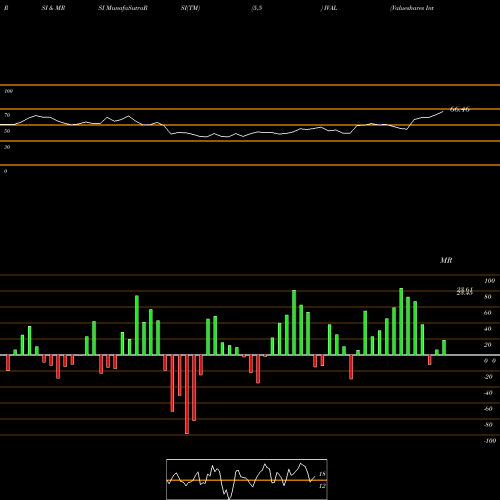The width and height of the screenshot is (500, 500).
Task: Click the 'SI & MR' header text
Action: [x=53, y=8]
